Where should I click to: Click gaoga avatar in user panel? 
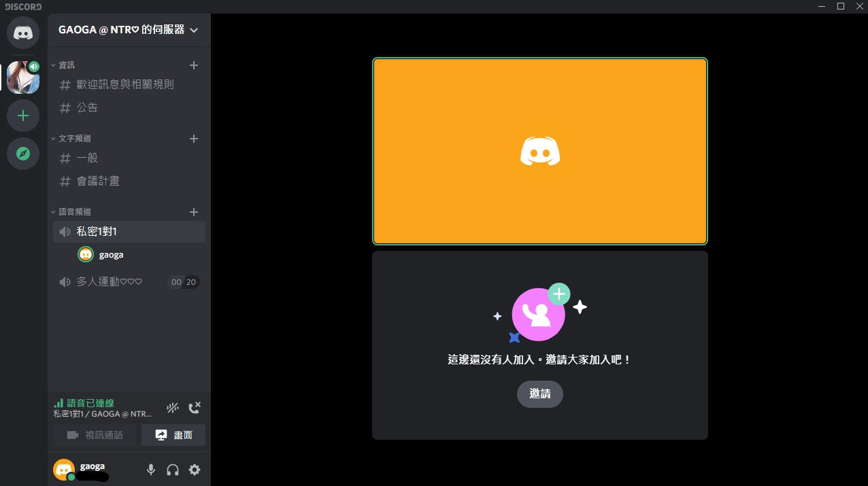pyautogui.click(x=64, y=469)
